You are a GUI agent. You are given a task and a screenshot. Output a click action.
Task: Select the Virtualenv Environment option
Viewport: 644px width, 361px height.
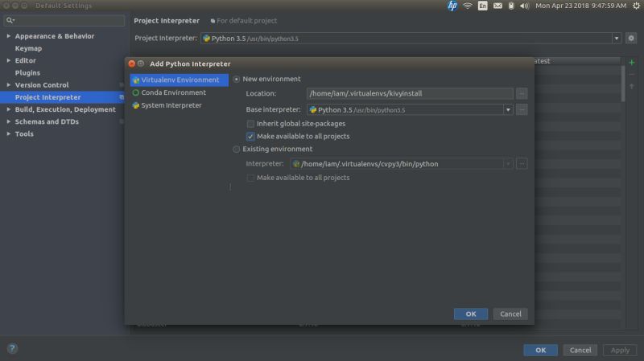click(x=179, y=80)
